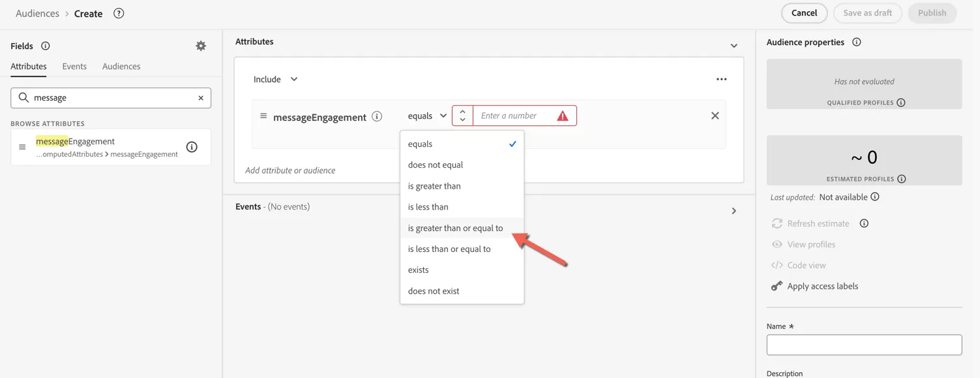Open the help icon next to Create

coord(119,13)
